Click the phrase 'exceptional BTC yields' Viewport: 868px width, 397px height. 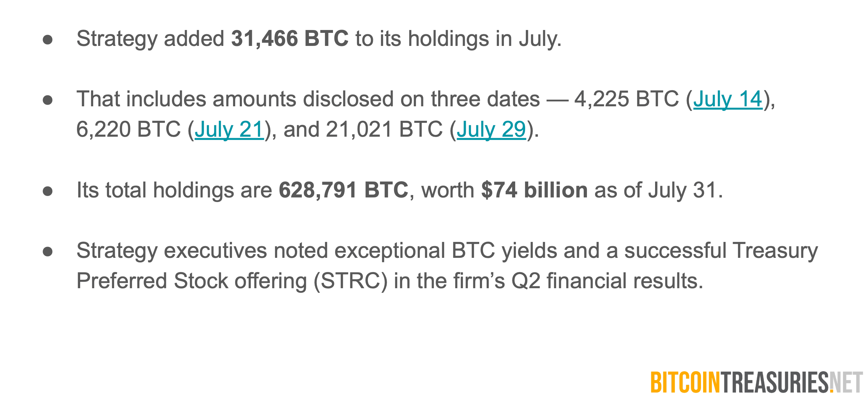[415, 251]
